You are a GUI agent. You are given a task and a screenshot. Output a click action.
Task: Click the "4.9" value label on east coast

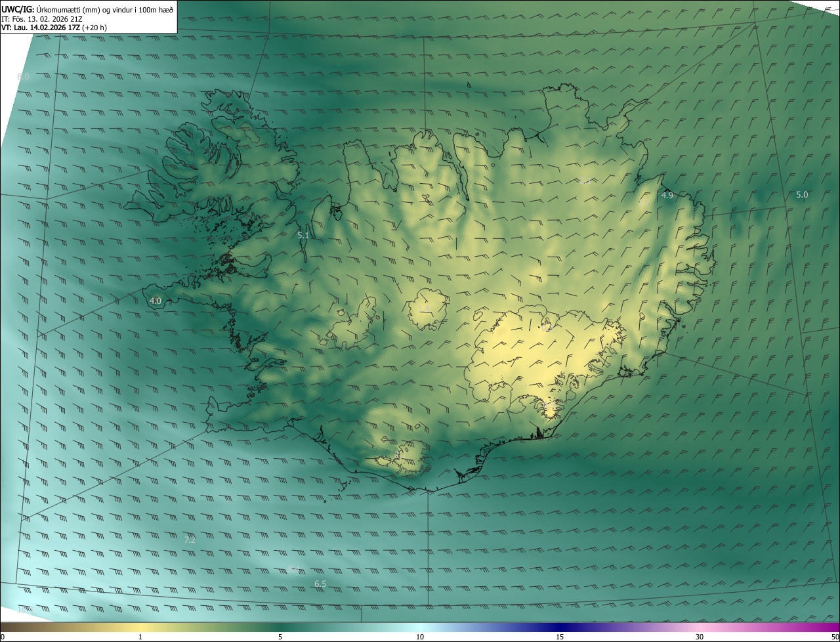pyautogui.click(x=667, y=196)
